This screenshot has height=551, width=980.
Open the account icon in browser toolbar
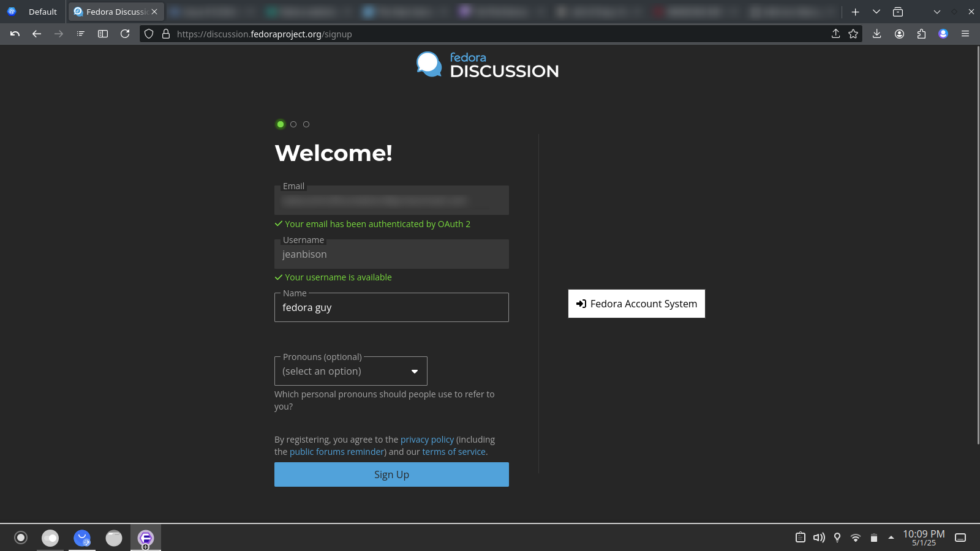(899, 34)
